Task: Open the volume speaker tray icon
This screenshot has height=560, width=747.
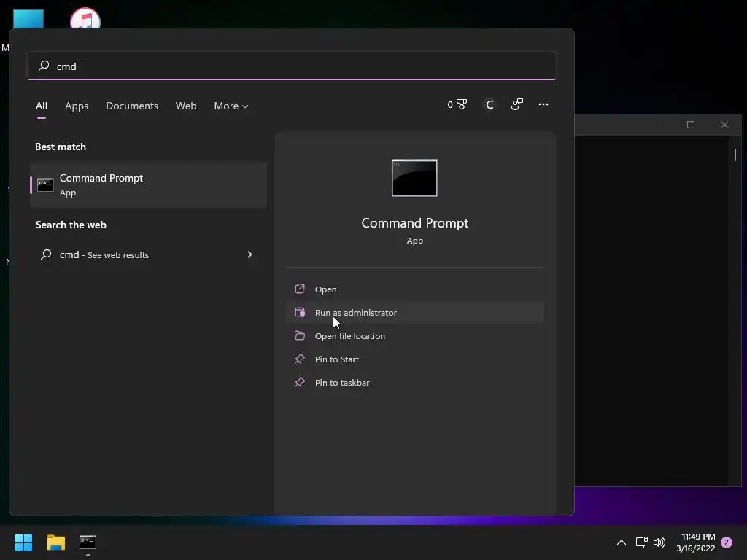Action: pyautogui.click(x=659, y=542)
